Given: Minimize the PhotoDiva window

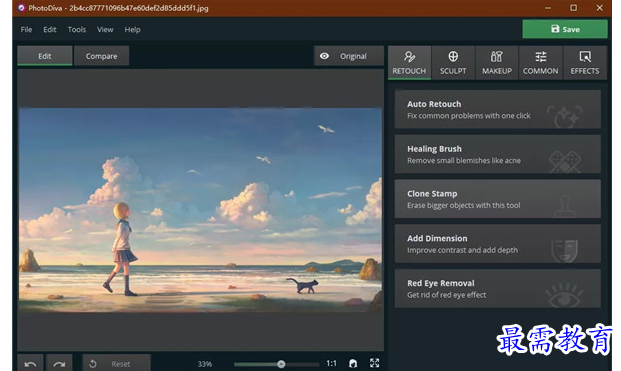Looking at the screenshot, I should [548, 8].
